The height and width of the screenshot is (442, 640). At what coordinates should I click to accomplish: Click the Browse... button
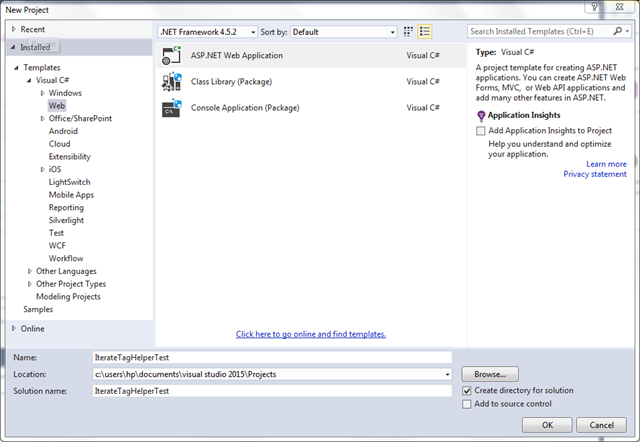490,374
